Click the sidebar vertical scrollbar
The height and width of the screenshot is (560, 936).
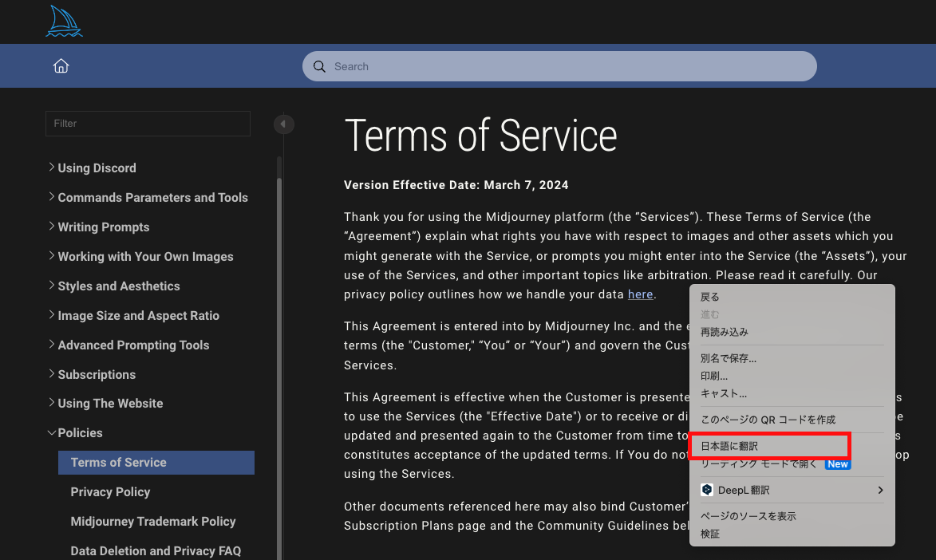point(278,359)
